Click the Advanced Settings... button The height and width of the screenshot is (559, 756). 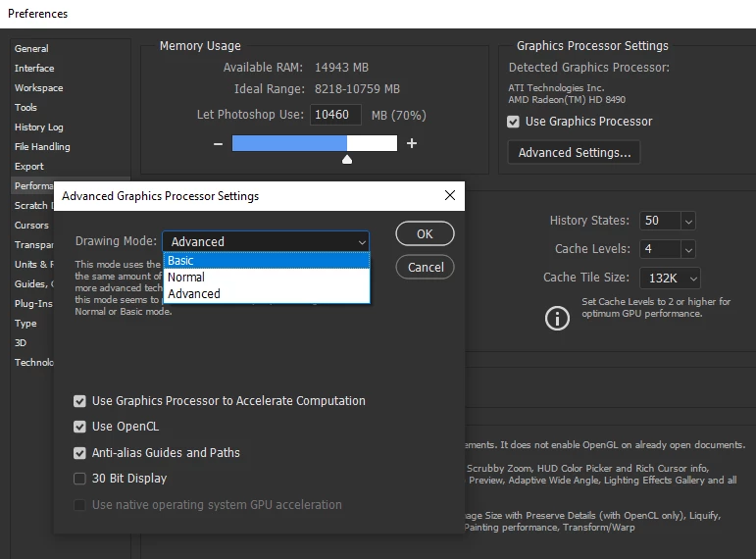574,152
